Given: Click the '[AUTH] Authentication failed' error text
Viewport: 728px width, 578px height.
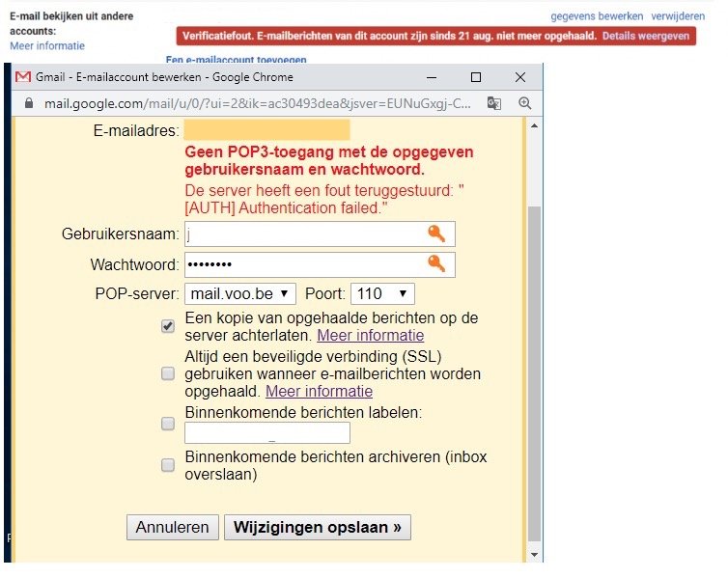Looking at the screenshot, I should (x=286, y=207).
